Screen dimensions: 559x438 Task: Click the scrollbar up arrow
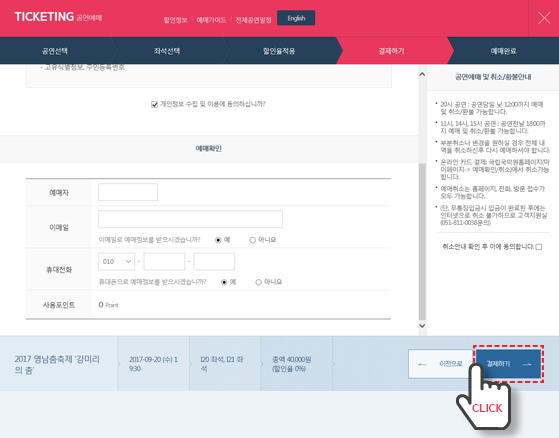tap(422, 74)
